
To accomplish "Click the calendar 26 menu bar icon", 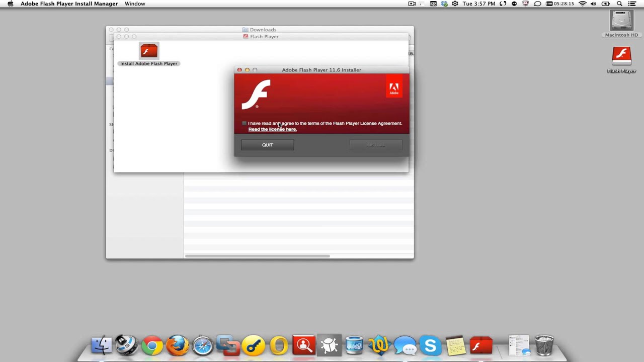I will pos(433,4).
